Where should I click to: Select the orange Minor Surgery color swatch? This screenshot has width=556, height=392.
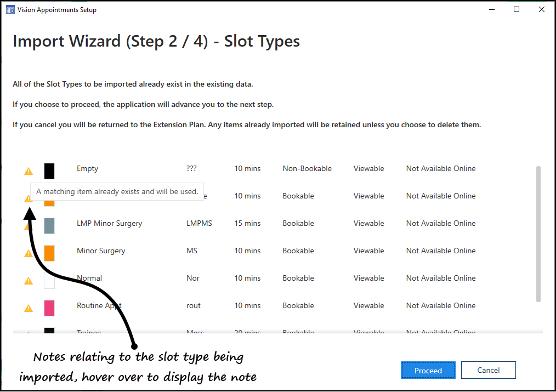pos(49,253)
